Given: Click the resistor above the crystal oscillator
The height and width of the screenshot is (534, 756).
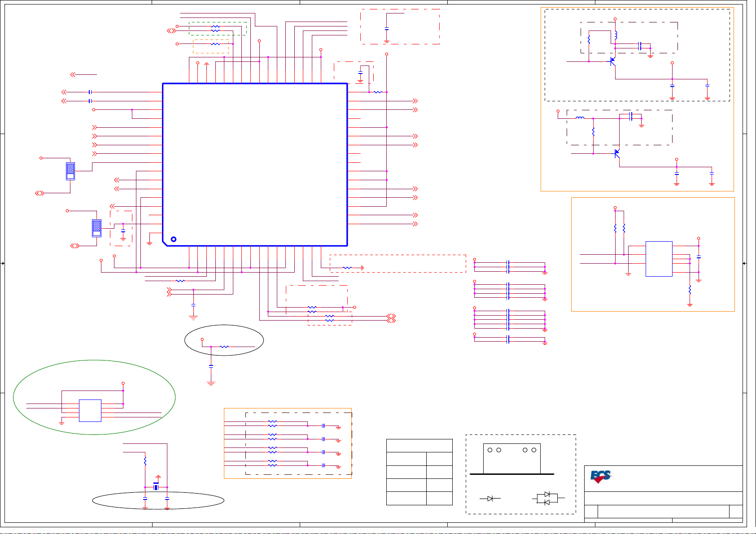Looking at the screenshot, I should click(x=145, y=460).
